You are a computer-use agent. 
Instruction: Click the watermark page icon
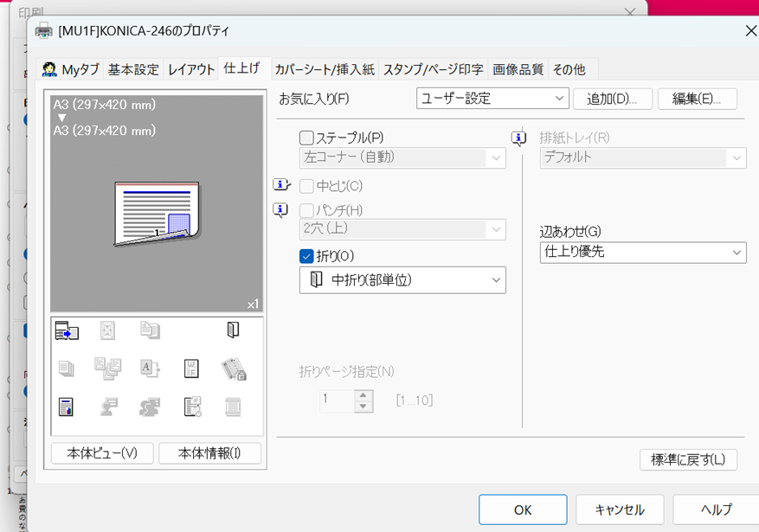tap(191, 369)
